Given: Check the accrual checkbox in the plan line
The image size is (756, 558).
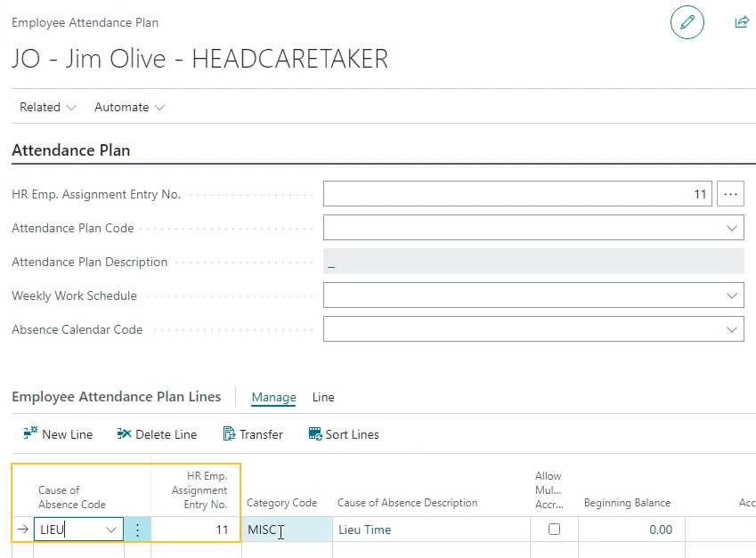Looking at the screenshot, I should [x=554, y=530].
